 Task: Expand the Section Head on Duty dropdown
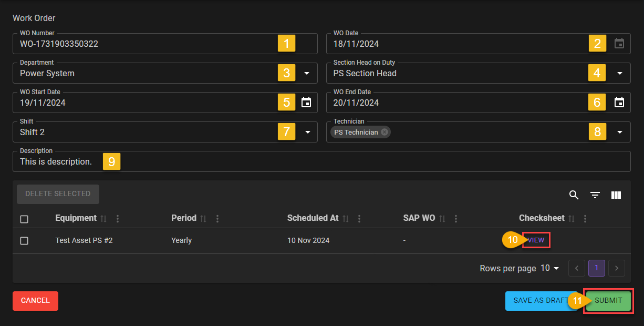coord(619,73)
